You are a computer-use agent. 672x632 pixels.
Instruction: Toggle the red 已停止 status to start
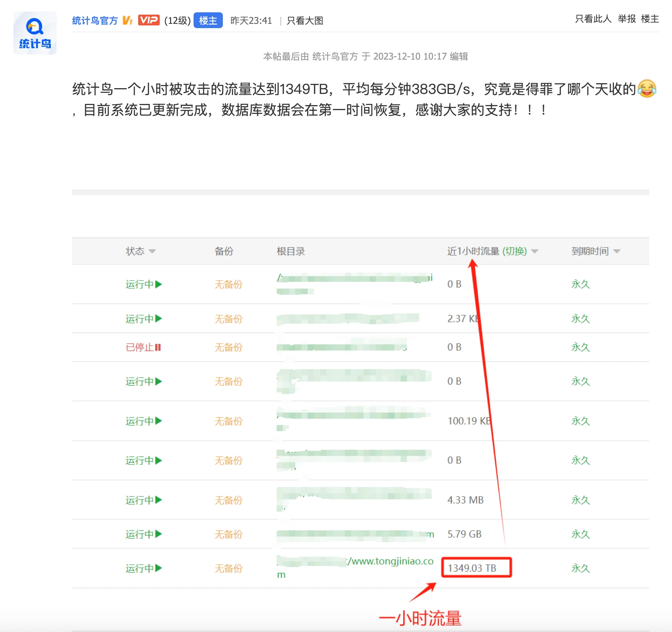(x=143, y=347)
